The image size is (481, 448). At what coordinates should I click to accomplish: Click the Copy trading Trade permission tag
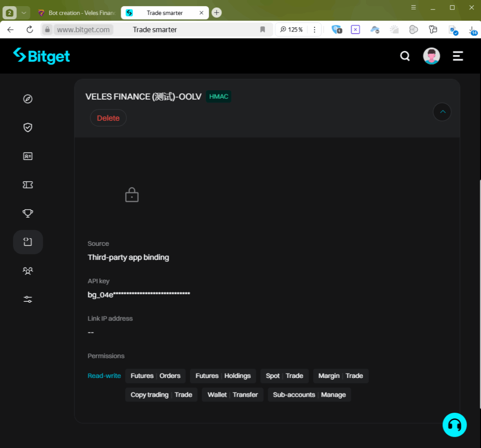point(162,395)
